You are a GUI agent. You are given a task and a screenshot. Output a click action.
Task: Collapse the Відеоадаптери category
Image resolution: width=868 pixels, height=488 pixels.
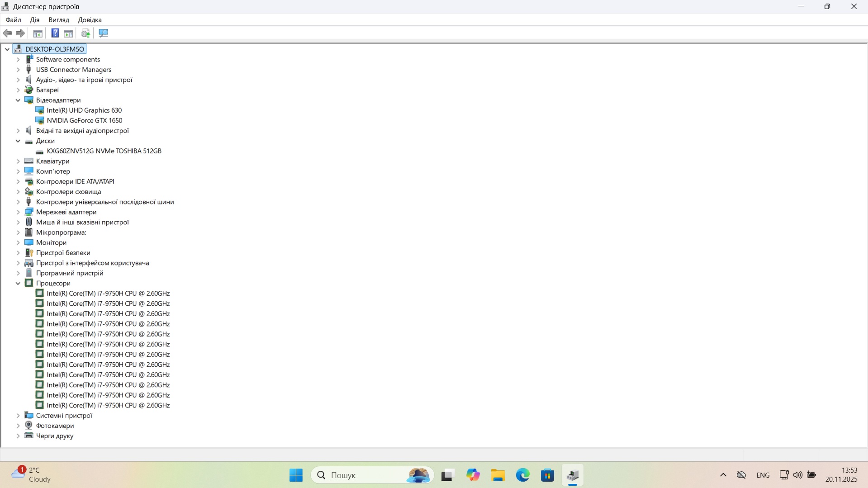click(18, 100)
